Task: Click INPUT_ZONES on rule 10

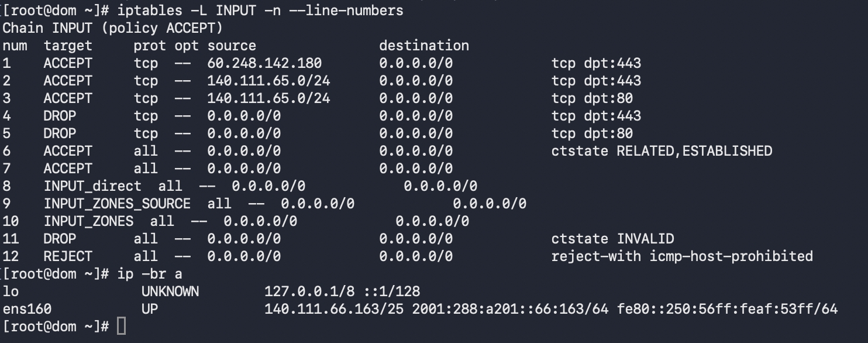Action: tap(88, 221)
